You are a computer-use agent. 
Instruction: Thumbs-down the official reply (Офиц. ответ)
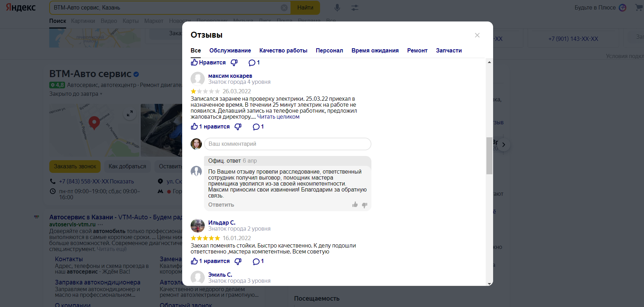point(365,205)
